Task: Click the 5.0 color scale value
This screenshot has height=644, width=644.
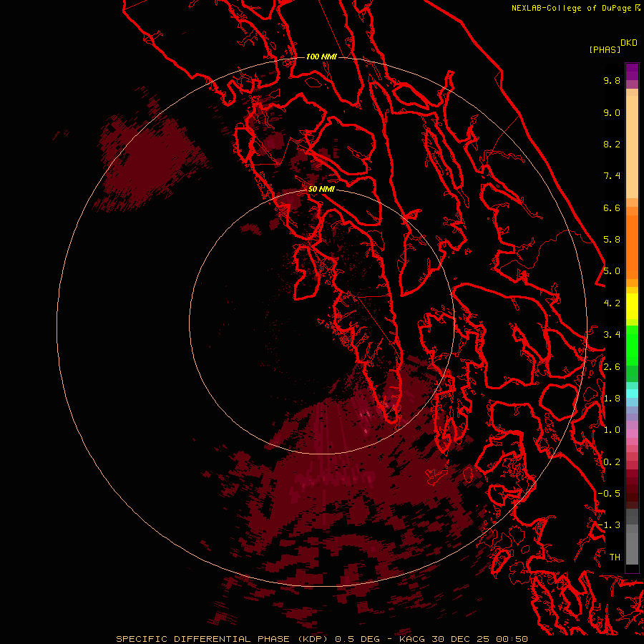Action: 612,271
